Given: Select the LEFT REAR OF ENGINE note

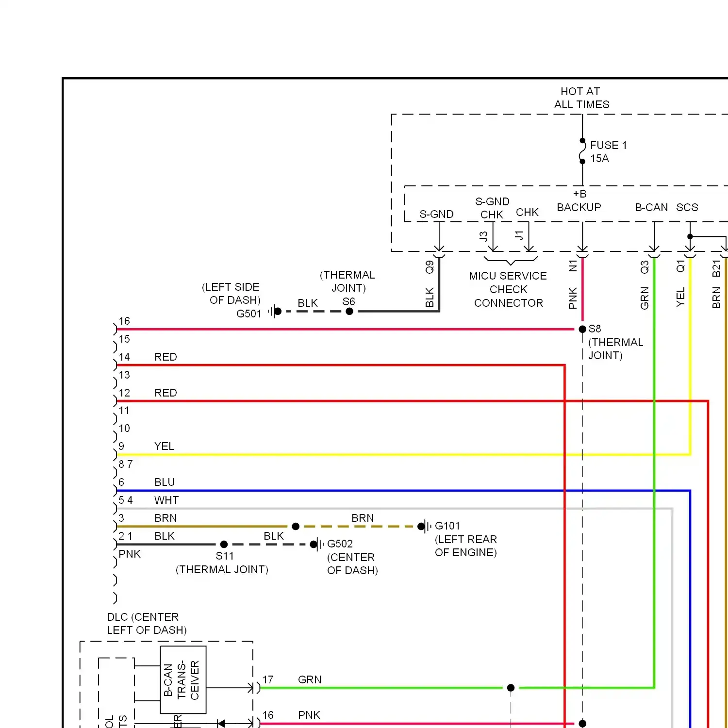Looking at the screenshot, I should tap(466, 546).
